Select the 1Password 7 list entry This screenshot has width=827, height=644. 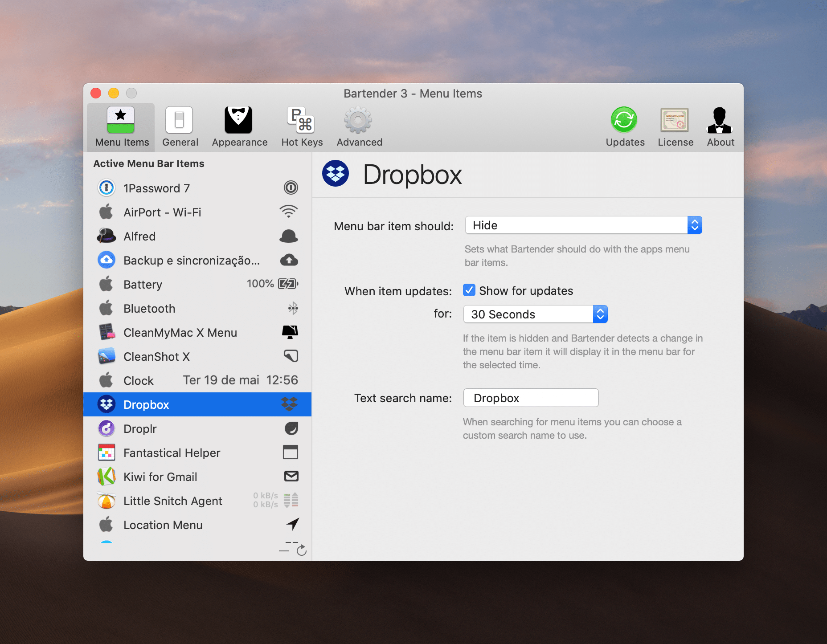[x=156, y=188]
